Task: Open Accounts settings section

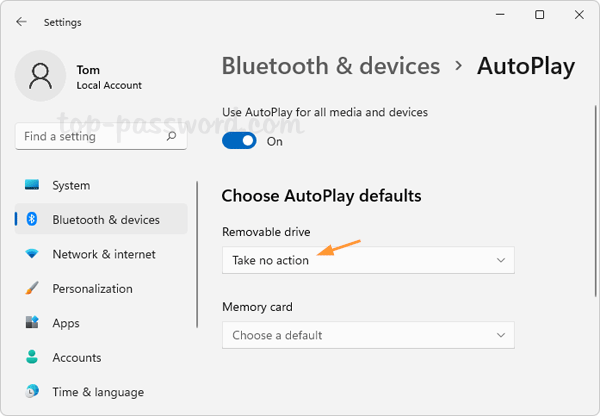Action: click(x=77, y=358)
